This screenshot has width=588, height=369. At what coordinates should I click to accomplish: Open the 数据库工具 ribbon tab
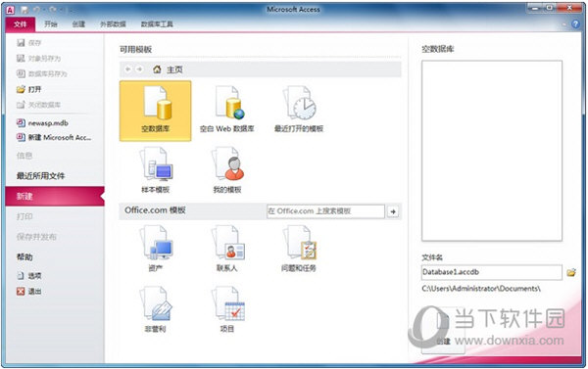[x=157, y=24]
